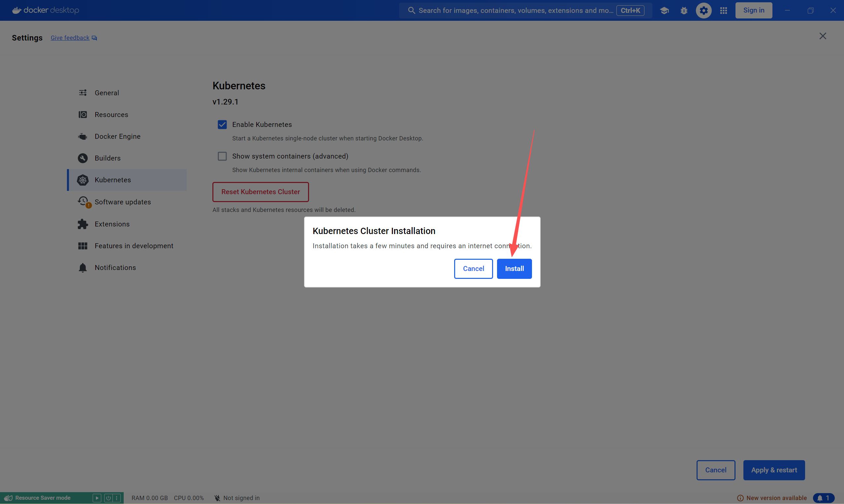The image size is (844, 504).
Task: Open the three-dot menu in status bar
Action: tap(117, 498)
